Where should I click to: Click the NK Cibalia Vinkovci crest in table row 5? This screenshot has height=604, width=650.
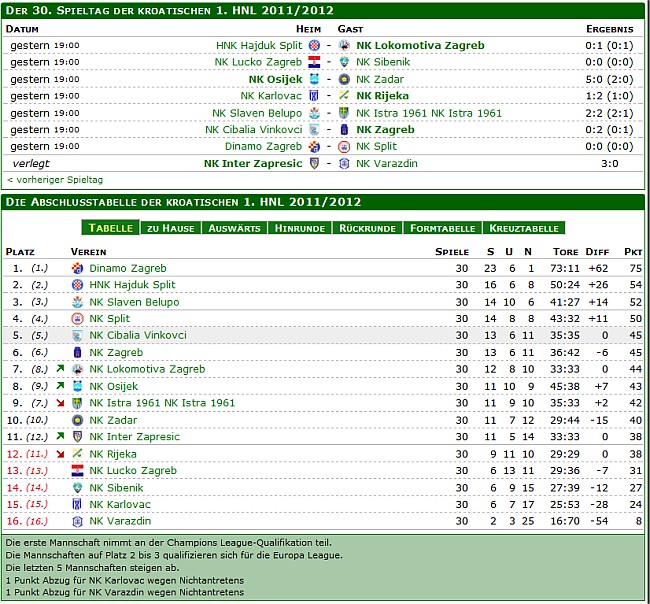pos(77,335)
